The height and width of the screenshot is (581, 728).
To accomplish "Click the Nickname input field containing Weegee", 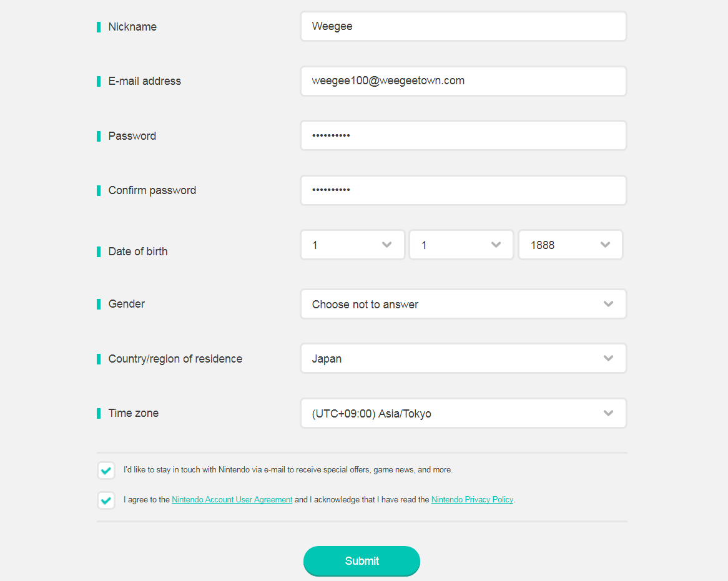I will click(x=463, y=26).
